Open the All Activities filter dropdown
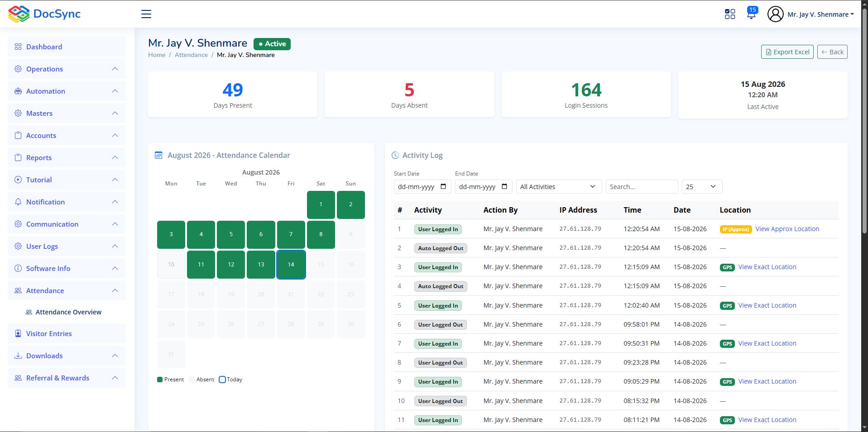868x432 pixels. (559, 186)
